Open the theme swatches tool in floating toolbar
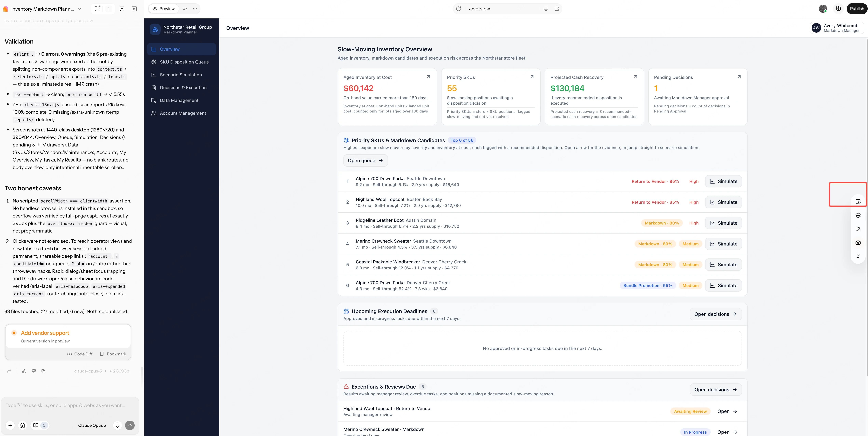The width and height of the screenshot is (868, 436). (x=858, y=229)
